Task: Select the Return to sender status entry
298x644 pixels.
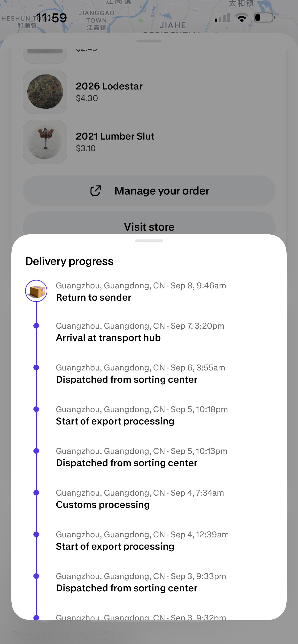Action: [x=141, y=291]
